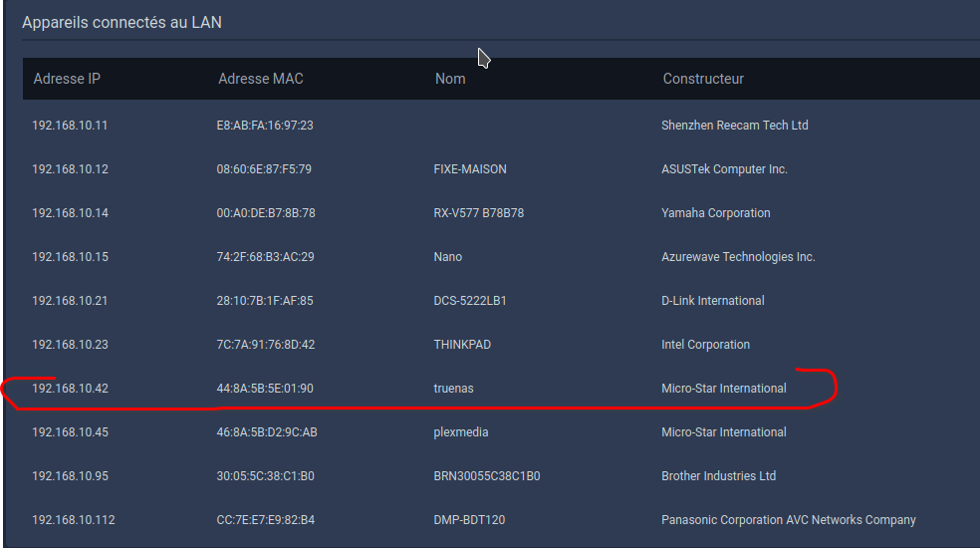980x548 pixels.
Task: Click Shenzhen Reecam Tech Ltd cell
Action: (735, 126)
